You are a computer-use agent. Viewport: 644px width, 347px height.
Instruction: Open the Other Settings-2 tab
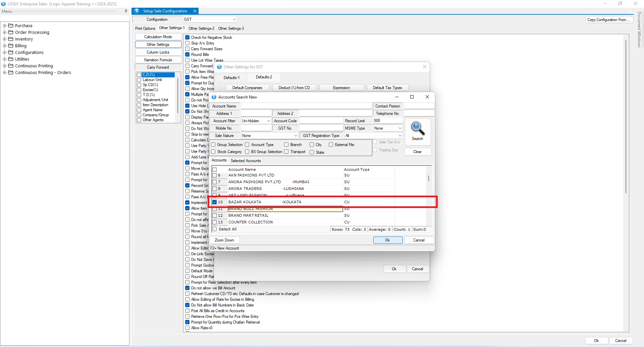coord(201,28)
